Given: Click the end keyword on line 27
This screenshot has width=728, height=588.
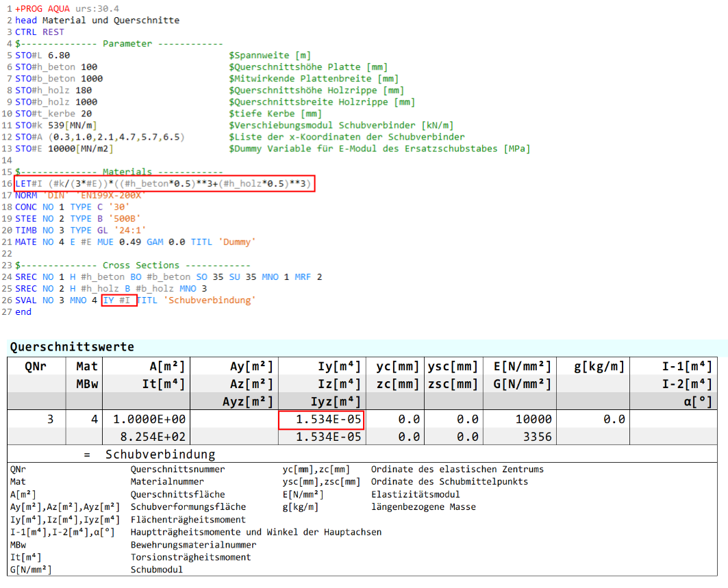Looking at the screenshot, I should 23,311.
